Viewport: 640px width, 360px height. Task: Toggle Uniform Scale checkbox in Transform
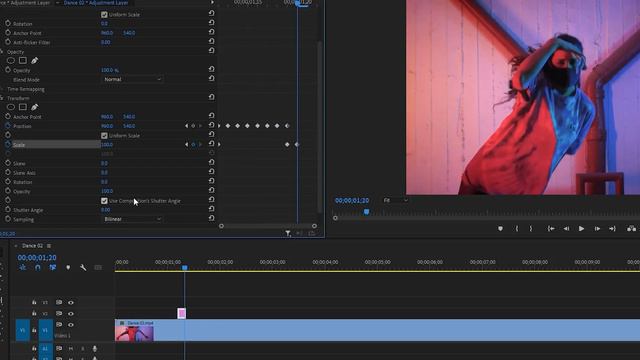(x=104, y=136)
